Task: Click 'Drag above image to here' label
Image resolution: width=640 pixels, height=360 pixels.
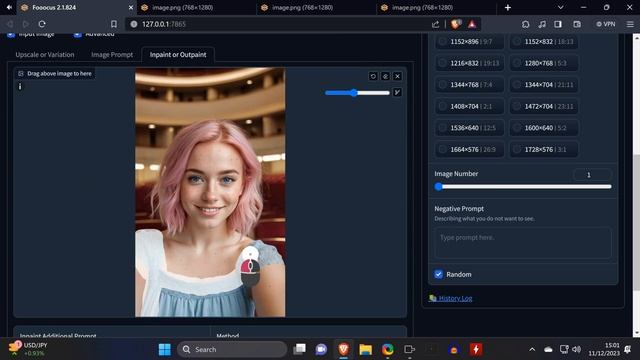Action: (x=55, y=73)
